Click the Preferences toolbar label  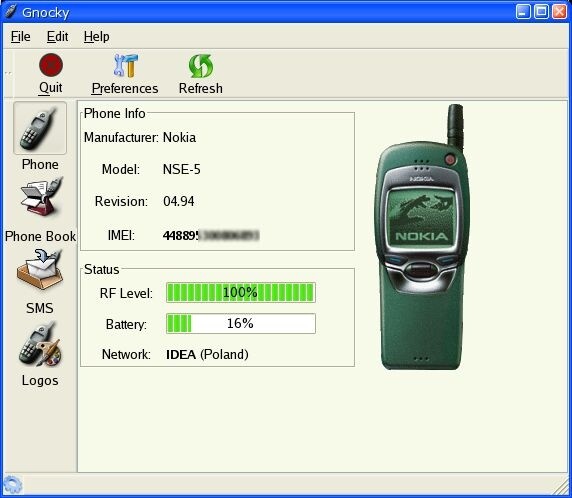coord(125,88)
